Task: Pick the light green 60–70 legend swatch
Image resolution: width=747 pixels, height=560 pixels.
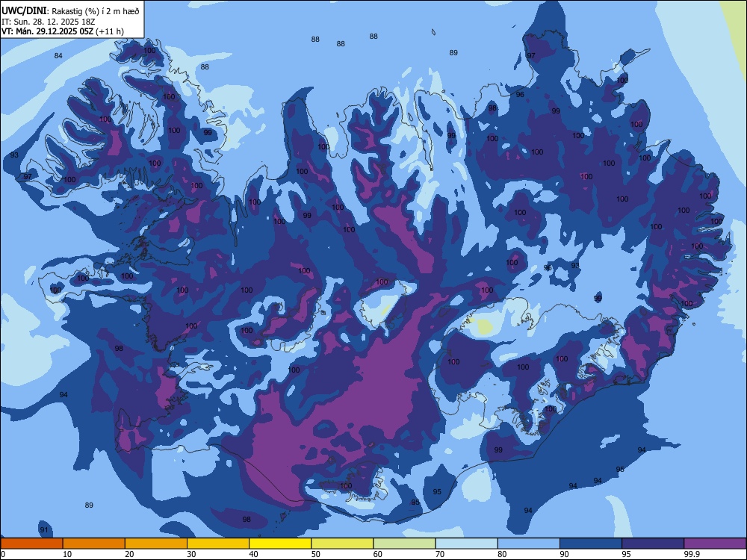Action: [404, 544]
